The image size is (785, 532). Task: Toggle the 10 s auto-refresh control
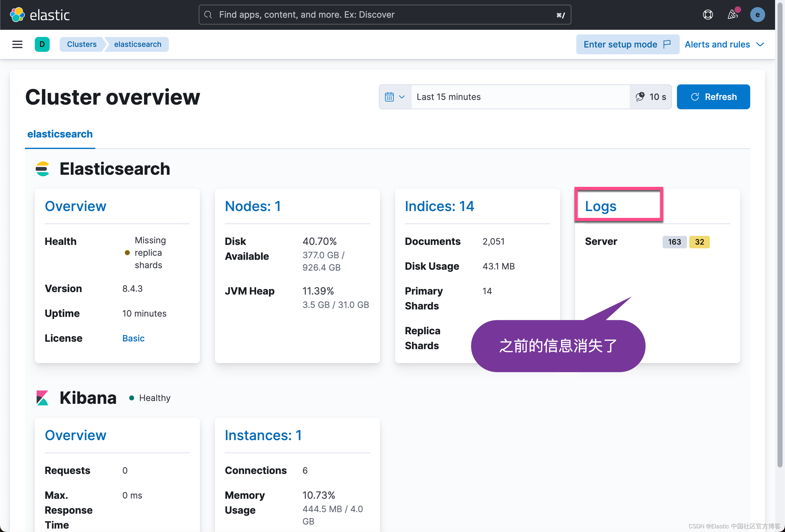point(651,97)
